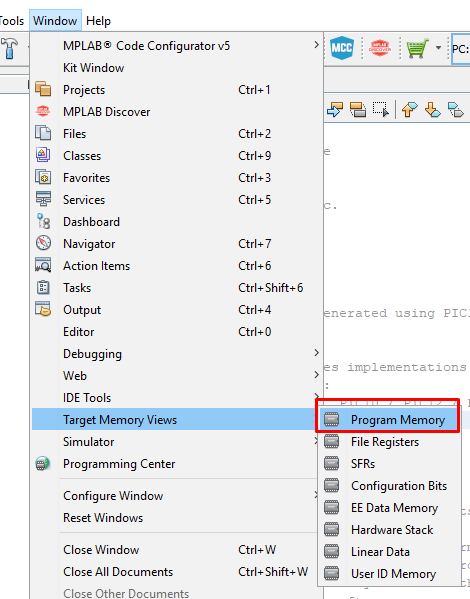Click the Programming Center globe icon
Image resolution: width=470 pixels, height=599 pixels.
point(43,463)
